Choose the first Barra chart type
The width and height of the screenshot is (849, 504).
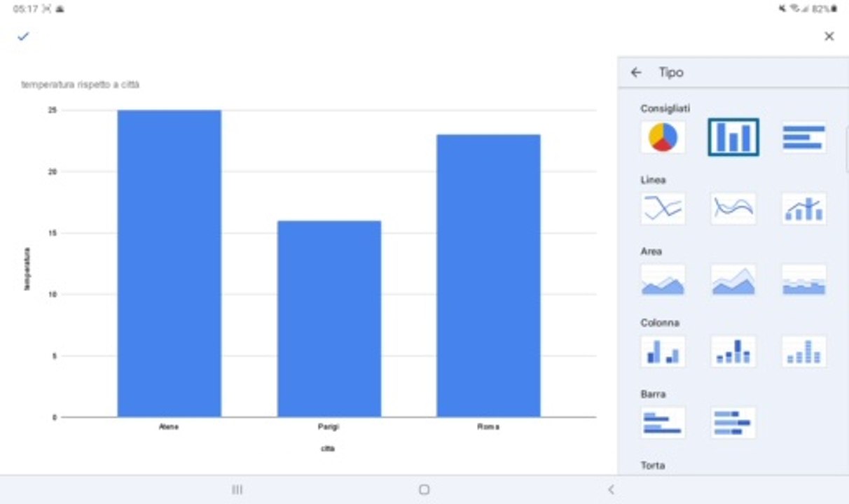point(663,423)
